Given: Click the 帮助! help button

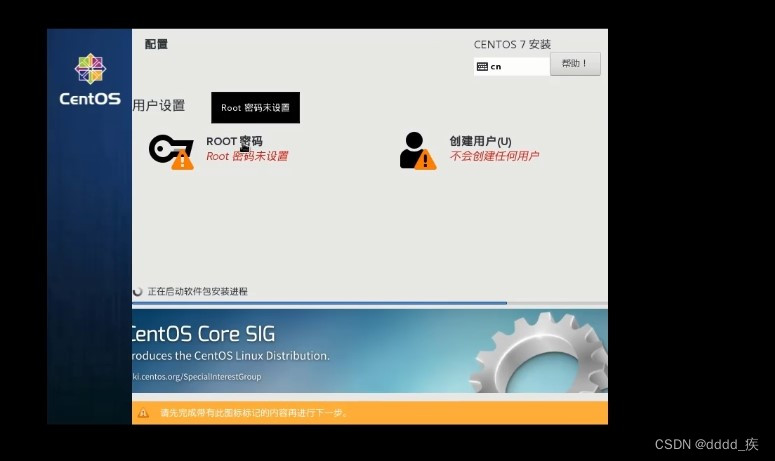Looking at the screenshot, I should point(575,64).
